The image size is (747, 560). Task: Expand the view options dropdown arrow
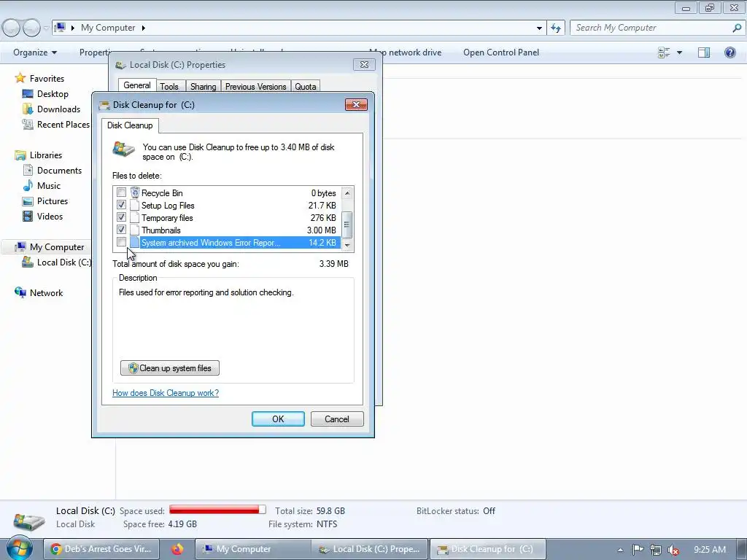click(679, 52)
